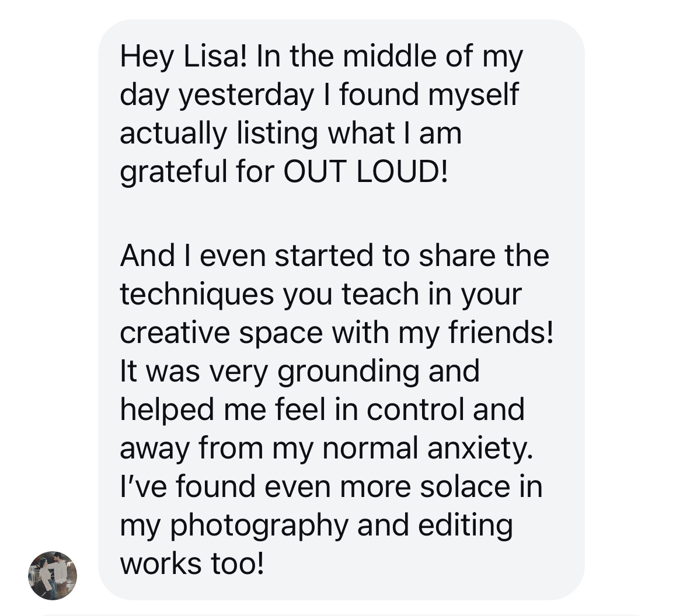683x616 pixels.
Task: Click the word "friends!" in the message
Action: [x=500, y=332]
